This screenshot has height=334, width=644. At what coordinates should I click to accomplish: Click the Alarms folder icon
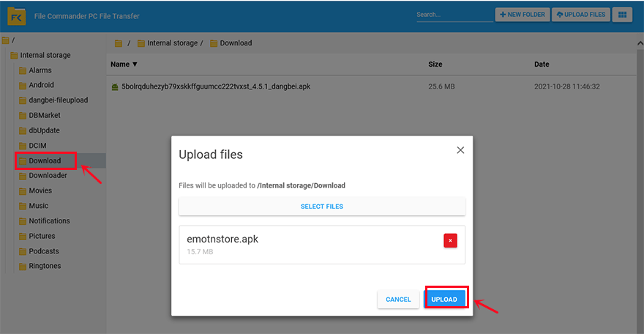click(23, 70)
